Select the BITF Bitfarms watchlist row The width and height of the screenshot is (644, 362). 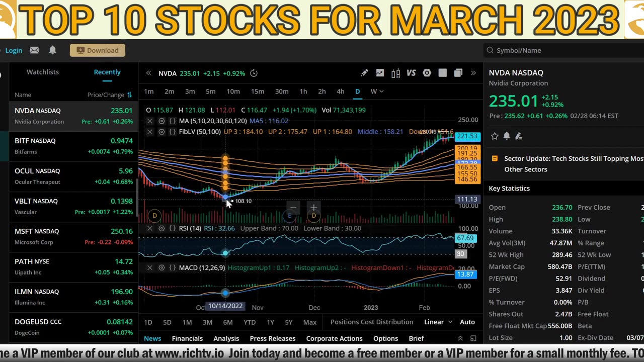[73, 146]
